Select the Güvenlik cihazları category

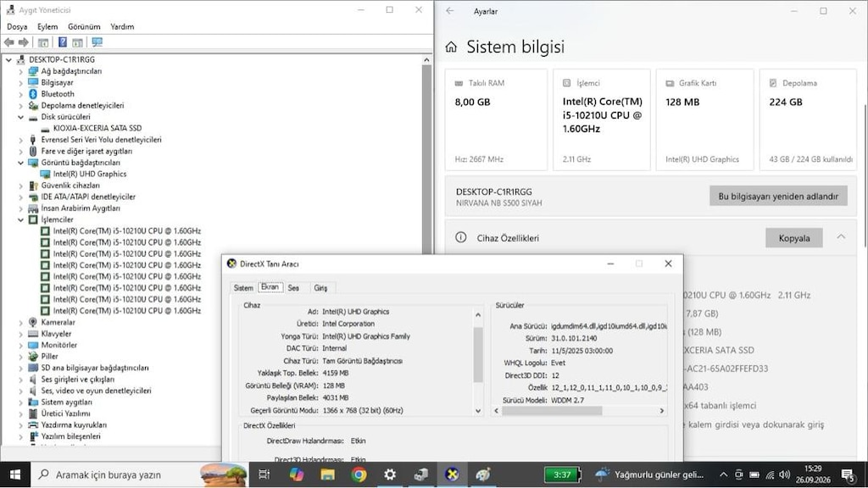[70, 186]
